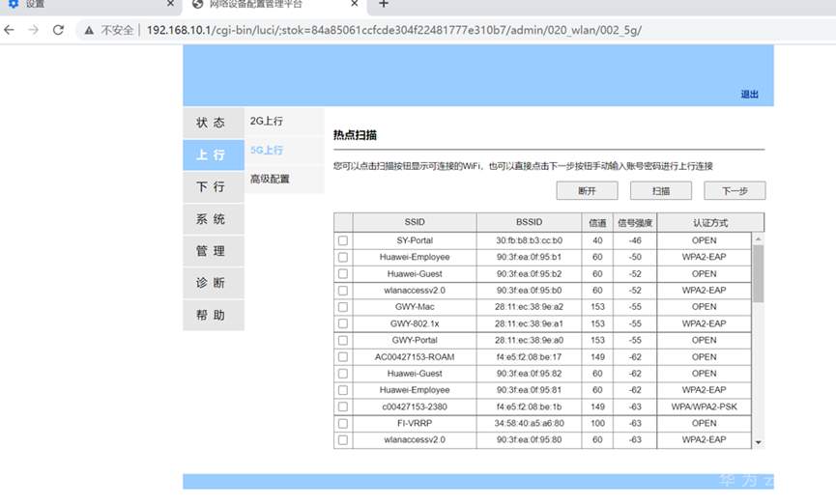This screenshot has height=504, width=836.
Task: Open the 状态 sidebar menu
Action: (x=214, y=123)
